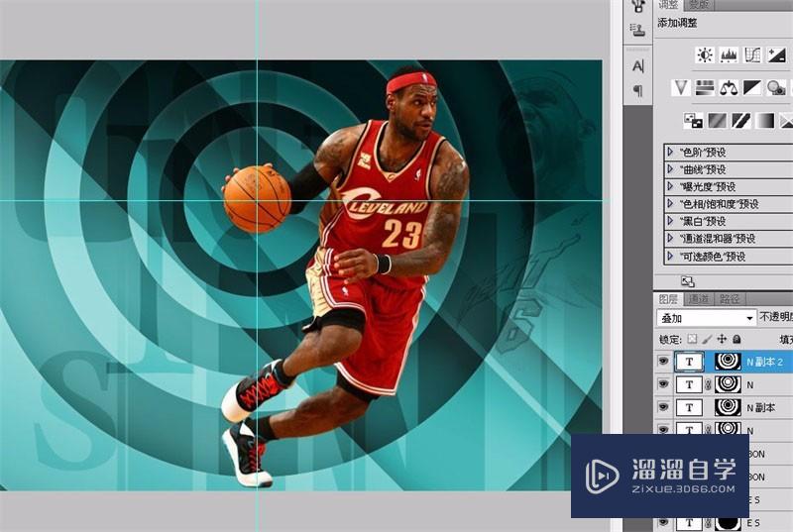
Task: Click the 添加调整 heading text
Action: pyautogui.click(x=677, y=23)
